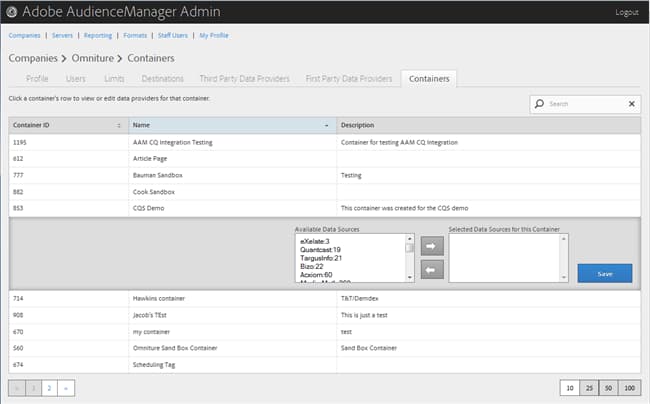
Task: Show 50 rows per page
Action: [608, 388]
